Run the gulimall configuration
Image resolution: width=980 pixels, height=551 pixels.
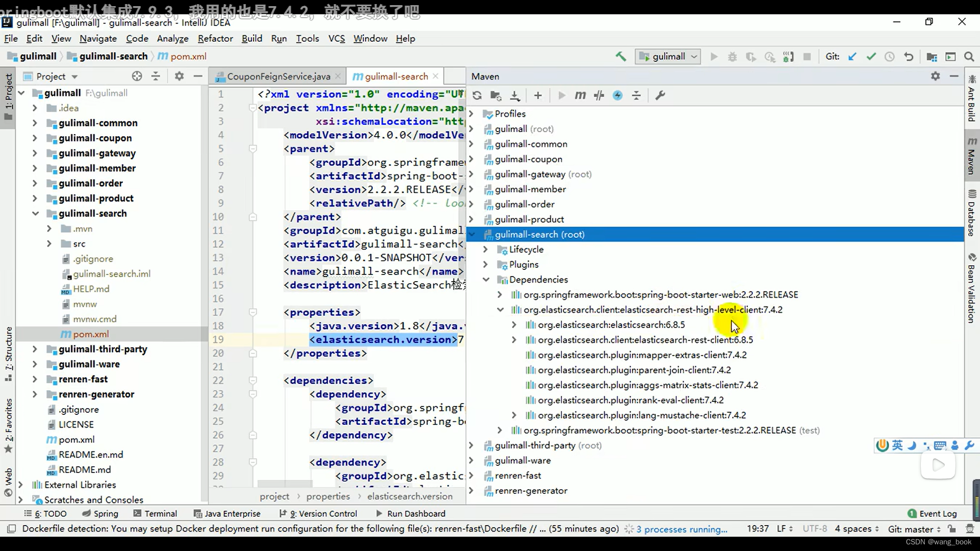coord(714,57)
